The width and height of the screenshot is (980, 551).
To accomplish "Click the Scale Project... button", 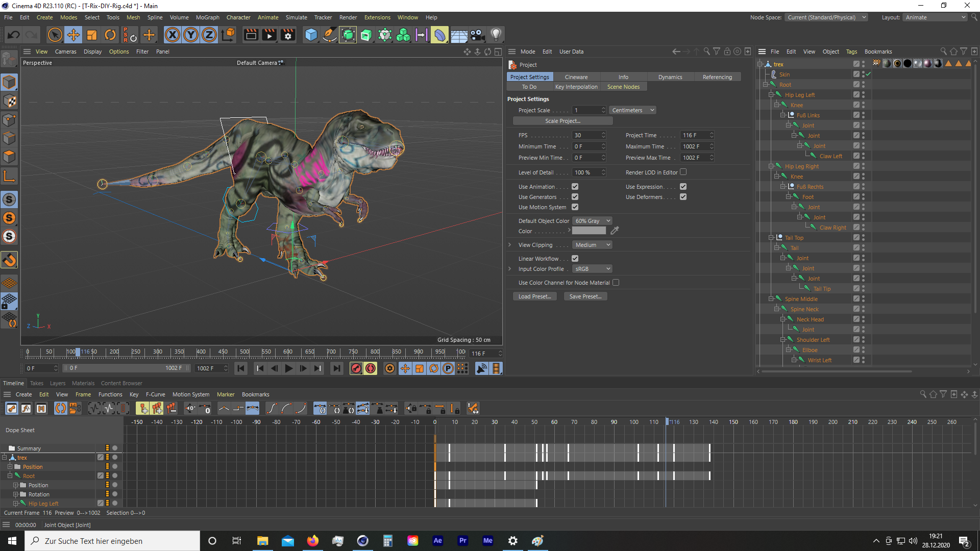I will tap(562, 121).
